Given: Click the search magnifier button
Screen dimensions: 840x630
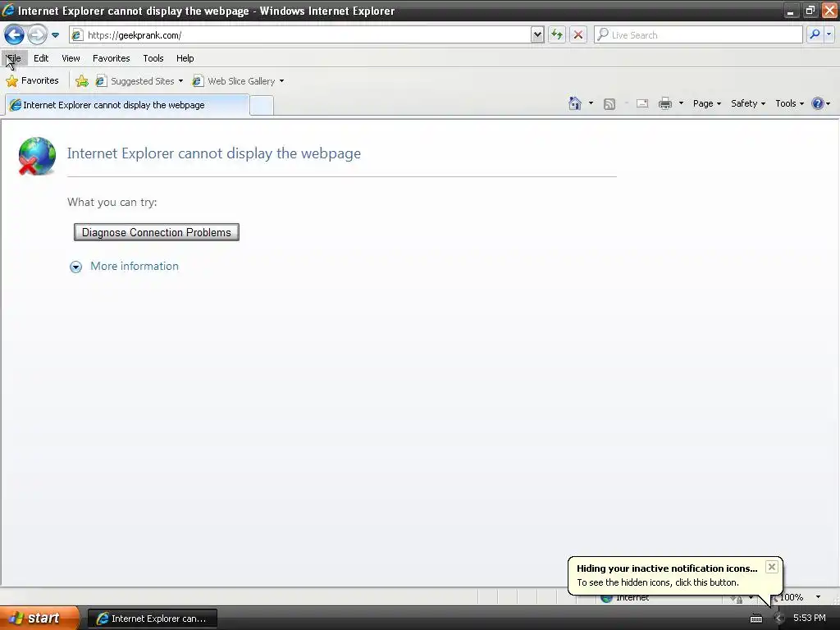Looking at the screenshot, I should [x=815, y=34].
